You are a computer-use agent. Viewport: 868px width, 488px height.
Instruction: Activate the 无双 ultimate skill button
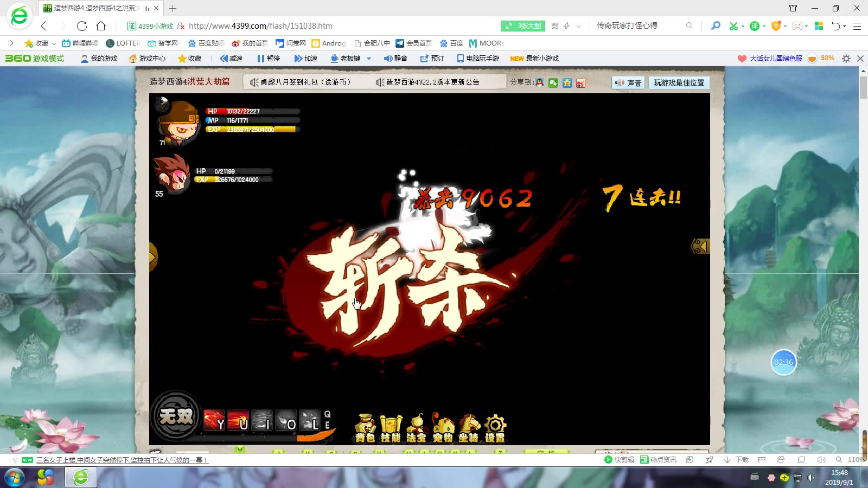pyautogui.click(x=176, y=416)
